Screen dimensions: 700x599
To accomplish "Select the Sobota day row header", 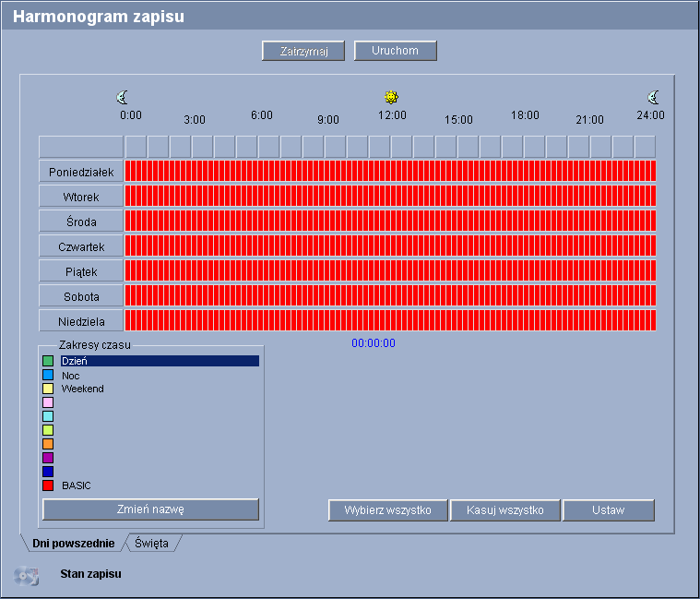I will click(x=81, y=296).
